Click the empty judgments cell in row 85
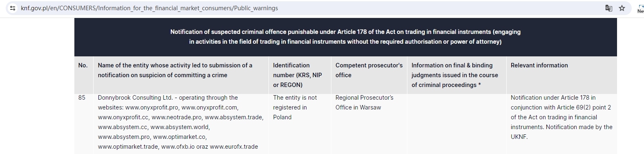This screenshot has width=644, height=154. [456, 123]
